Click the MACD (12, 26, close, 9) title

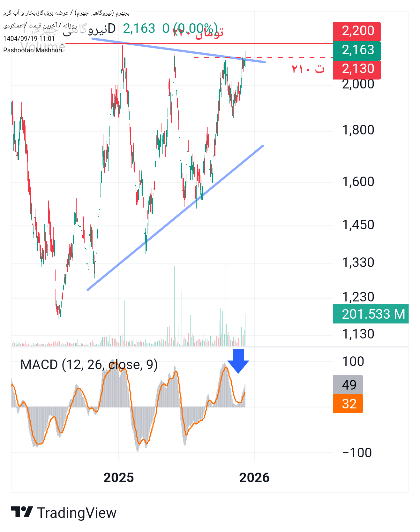click(x=89, y=365)
